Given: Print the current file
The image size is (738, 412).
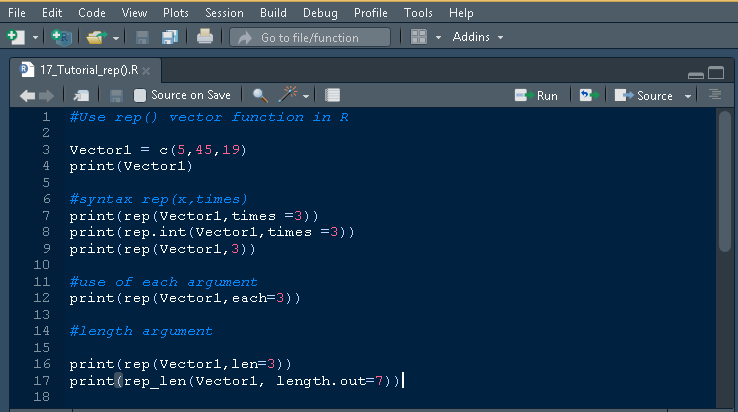Looking at the screenshot, I should [x=205, y=37].
